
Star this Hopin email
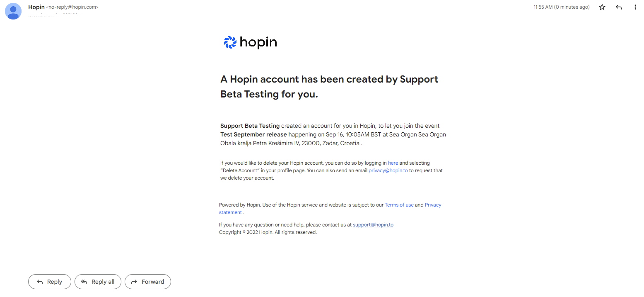click(602, 7)
